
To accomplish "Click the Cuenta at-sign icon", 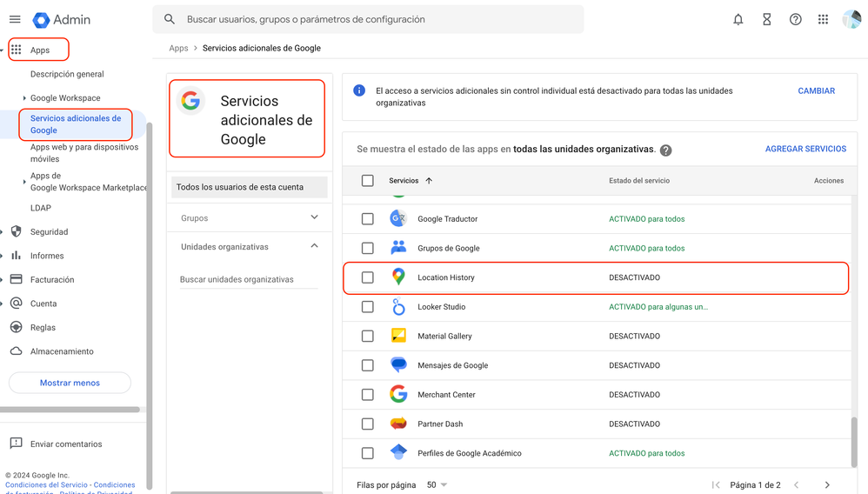I will (16, 303).
